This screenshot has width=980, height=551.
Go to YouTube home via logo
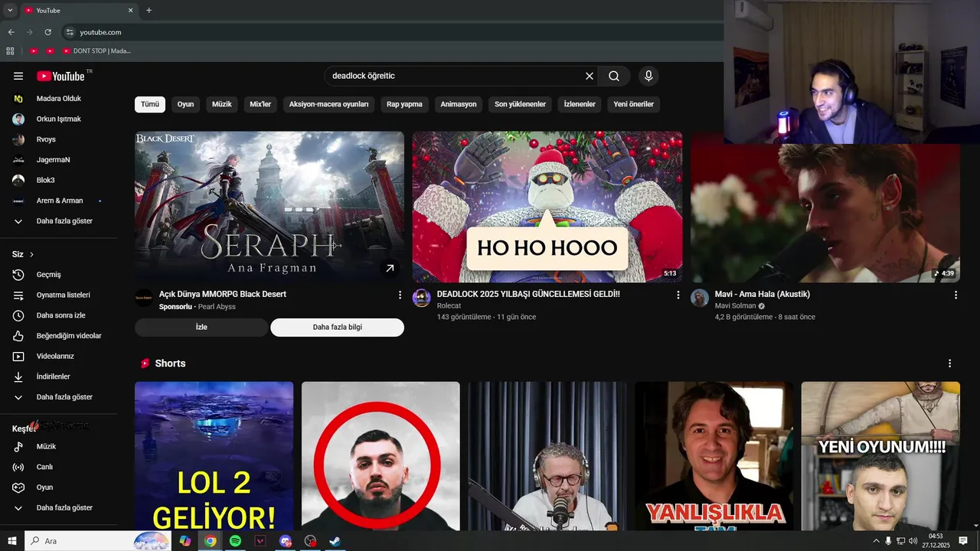(x=60, y=76)
